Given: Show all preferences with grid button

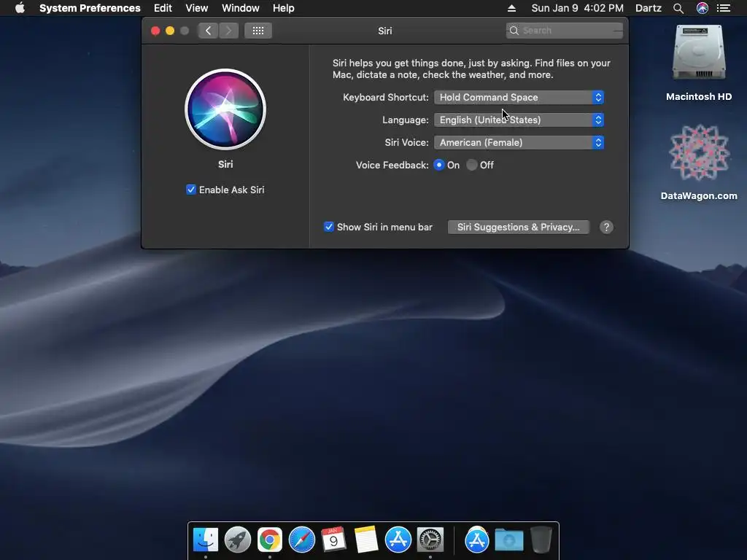Looking at the screenshot, I should (x=258, y=31).
